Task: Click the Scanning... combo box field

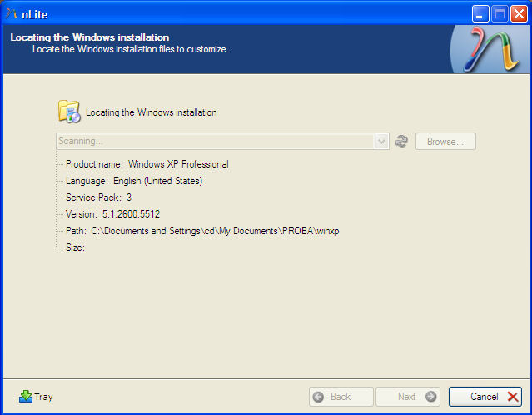Action: coord(222,141)
